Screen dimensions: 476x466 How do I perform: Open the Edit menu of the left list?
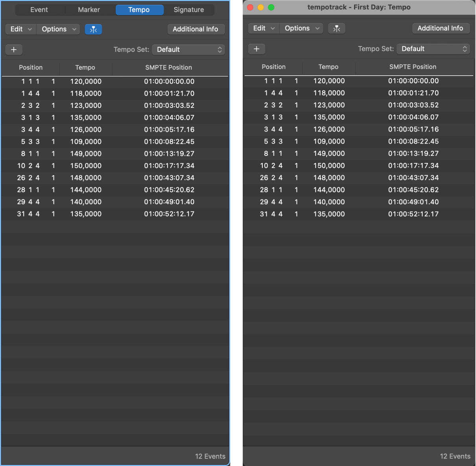(x=20, y=29)
